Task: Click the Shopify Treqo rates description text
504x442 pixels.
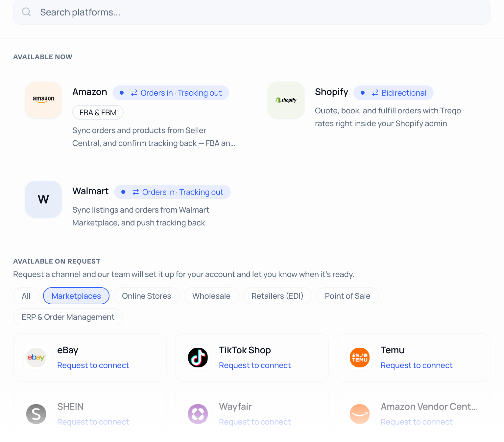Action: click(388, 117)
